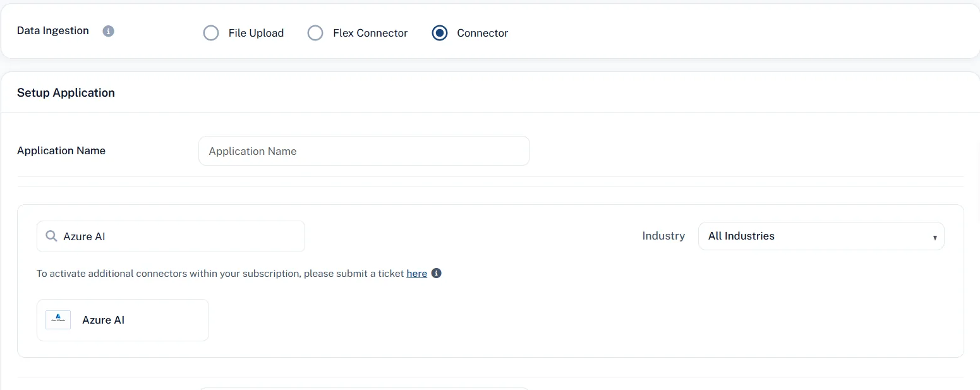Click the Data Ingestion label

pyautogui.click(x=53, y=31)
